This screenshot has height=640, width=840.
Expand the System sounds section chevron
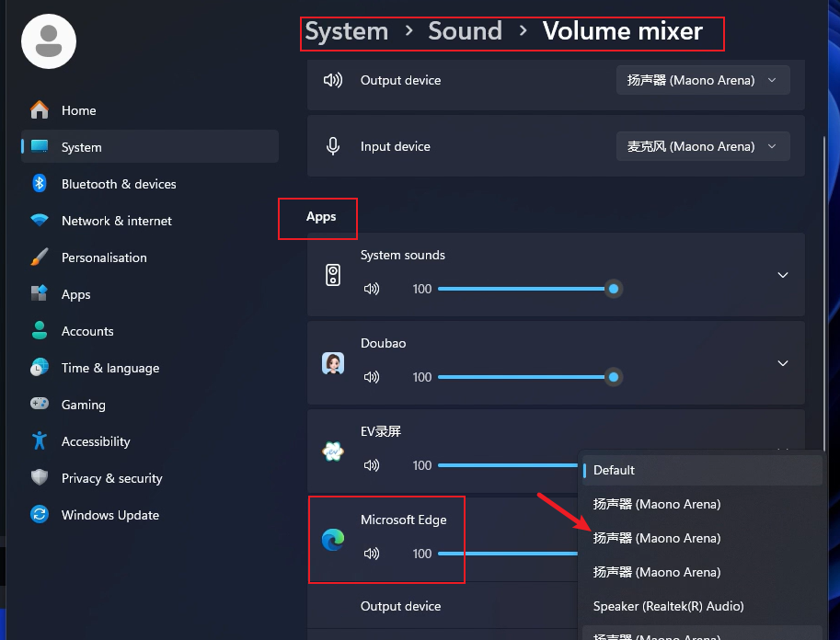click(783, 275)
